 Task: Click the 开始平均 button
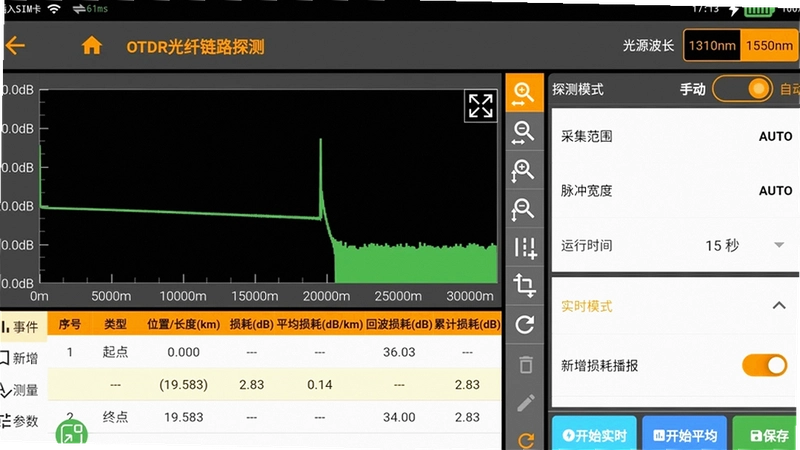tap(685, 435)
